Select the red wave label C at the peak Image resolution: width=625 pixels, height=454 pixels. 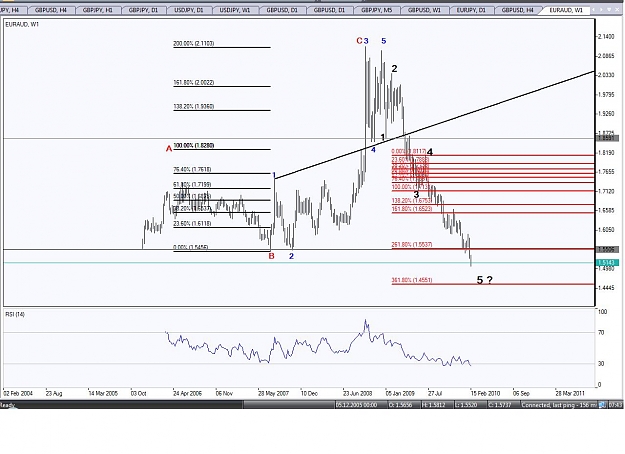[359, 41]
